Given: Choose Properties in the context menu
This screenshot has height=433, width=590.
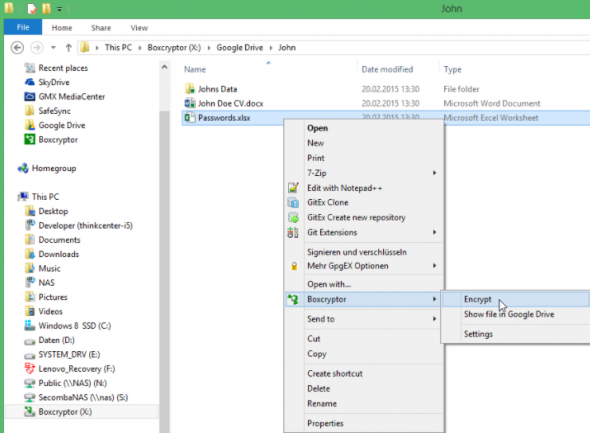Looking at the screenshot, I should [325, 423].
